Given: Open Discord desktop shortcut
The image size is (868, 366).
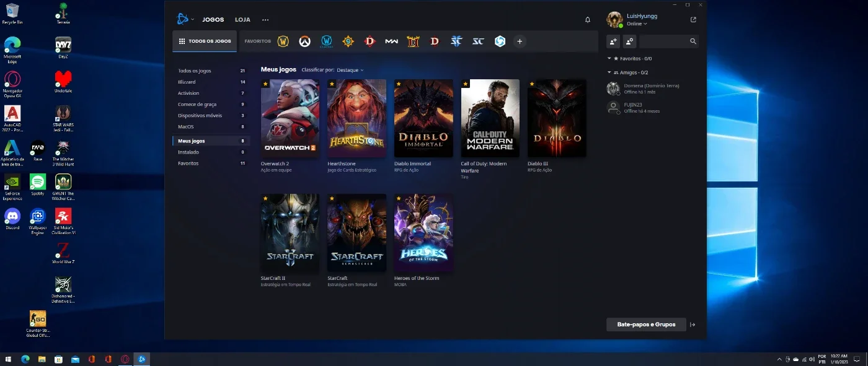Looking at the screenshot, I should 12,219.
